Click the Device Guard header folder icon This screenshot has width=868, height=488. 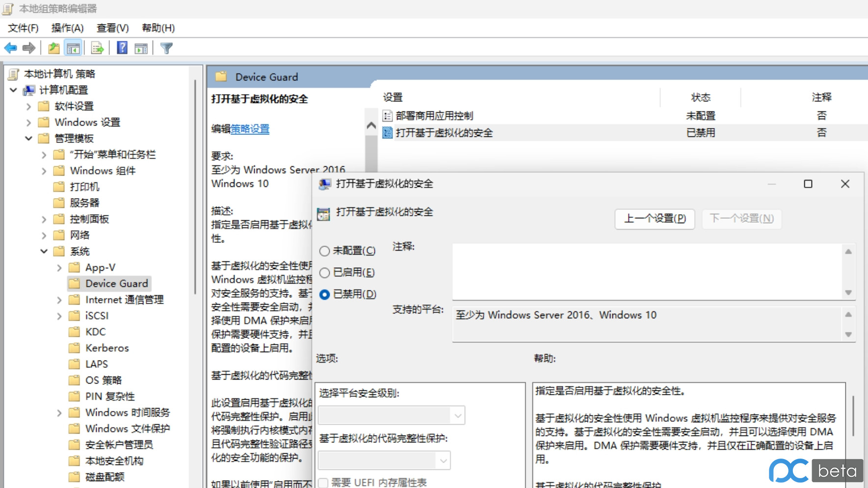[x=221, y=77]
